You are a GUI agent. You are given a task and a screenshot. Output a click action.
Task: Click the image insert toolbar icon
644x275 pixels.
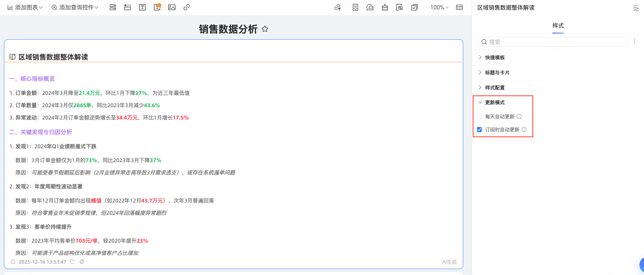coord(172,7)
